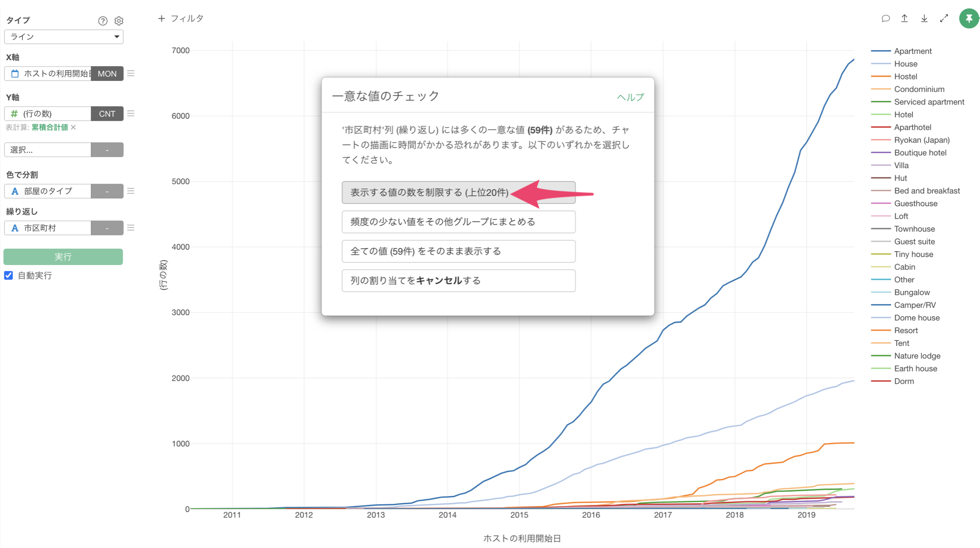Open chart settings gear icon
Screen dimensions: 980x548
(x=119, y=21)
